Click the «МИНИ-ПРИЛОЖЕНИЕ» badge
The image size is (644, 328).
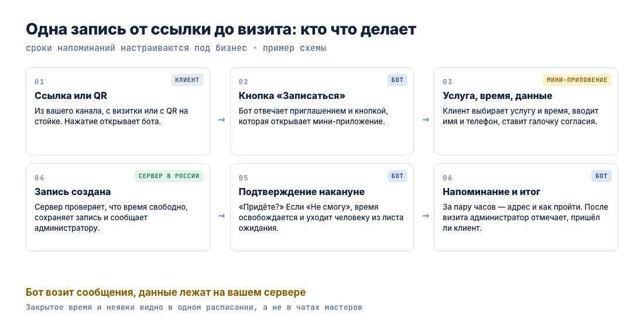coord(577,80)
